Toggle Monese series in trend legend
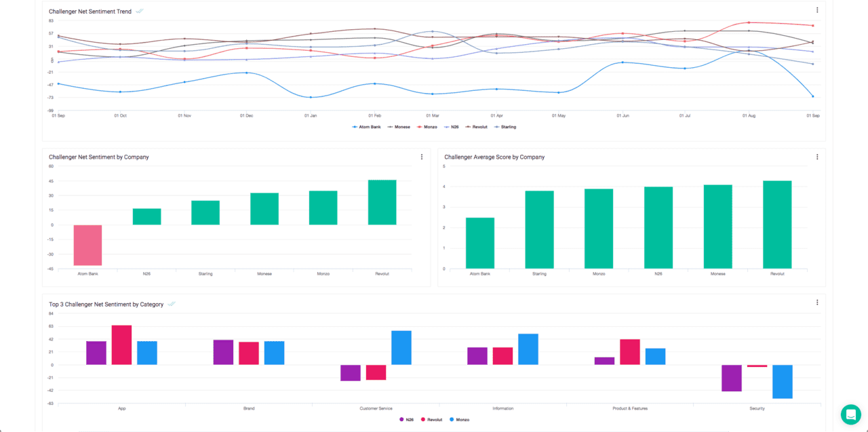Viewport: 868px width, 432px height. 399,127
